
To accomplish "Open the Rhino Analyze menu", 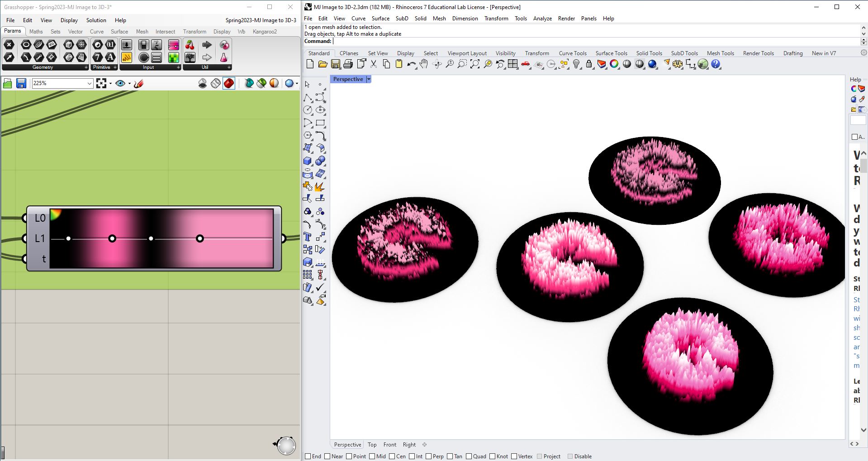I will pos(542,19).
